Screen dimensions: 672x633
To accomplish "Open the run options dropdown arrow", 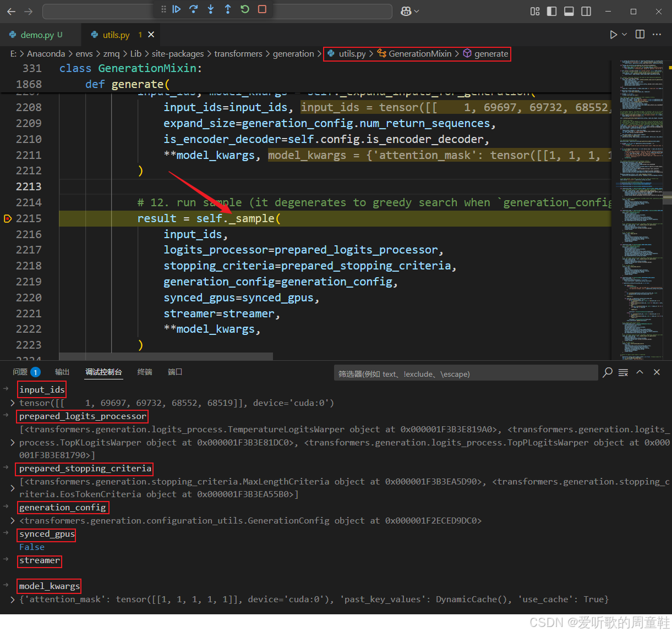I will (624, 35).
